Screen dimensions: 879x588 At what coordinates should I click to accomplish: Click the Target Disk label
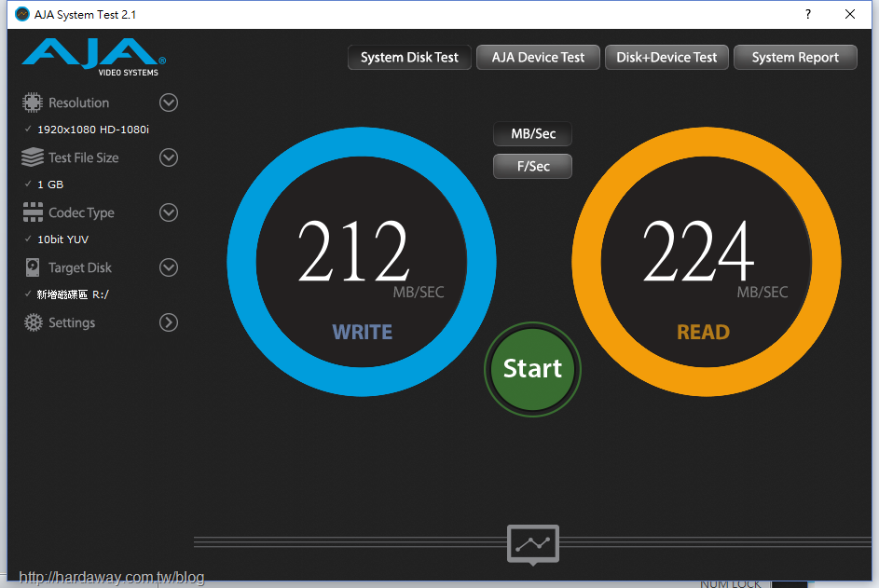pyautogui.click(x=80, y=268)
